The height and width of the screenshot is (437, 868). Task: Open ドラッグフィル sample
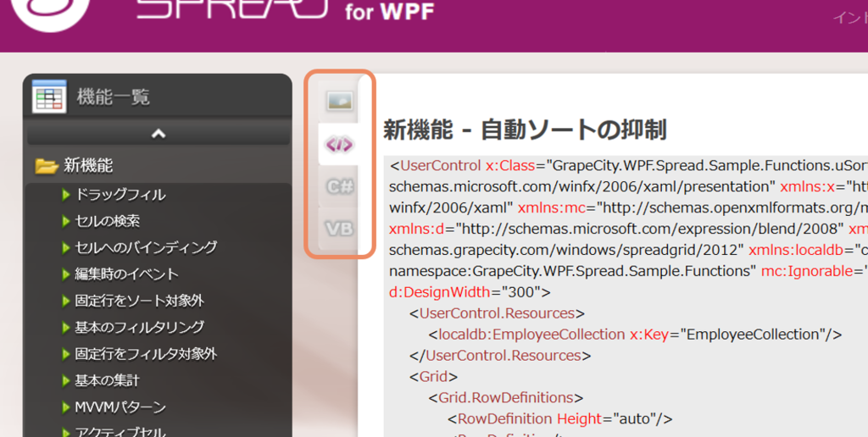[x=120, y=195]
